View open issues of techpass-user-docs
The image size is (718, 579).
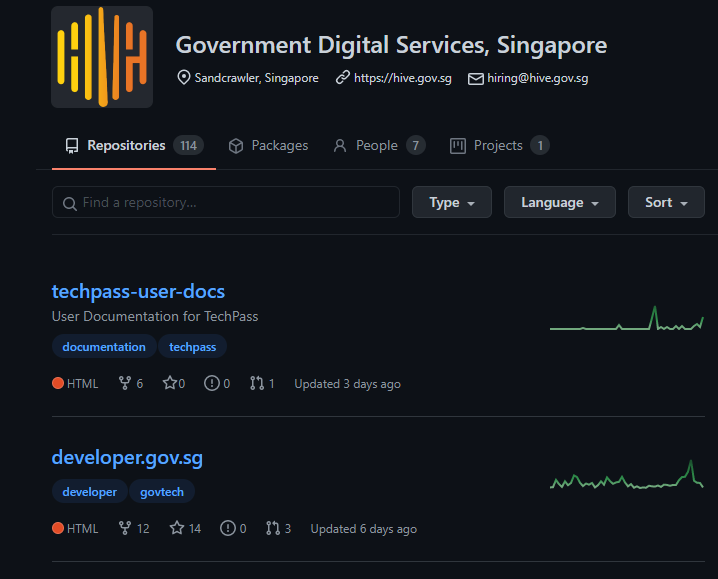[217, 383]
